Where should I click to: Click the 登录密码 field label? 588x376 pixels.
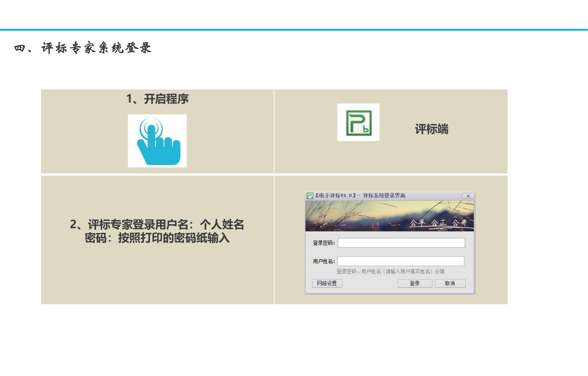point(324,243)
